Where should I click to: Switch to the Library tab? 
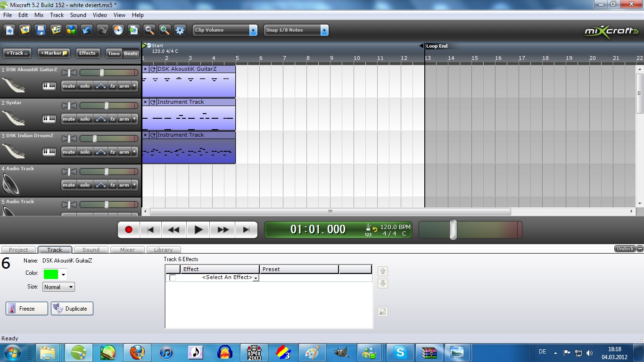click(164, 250)
